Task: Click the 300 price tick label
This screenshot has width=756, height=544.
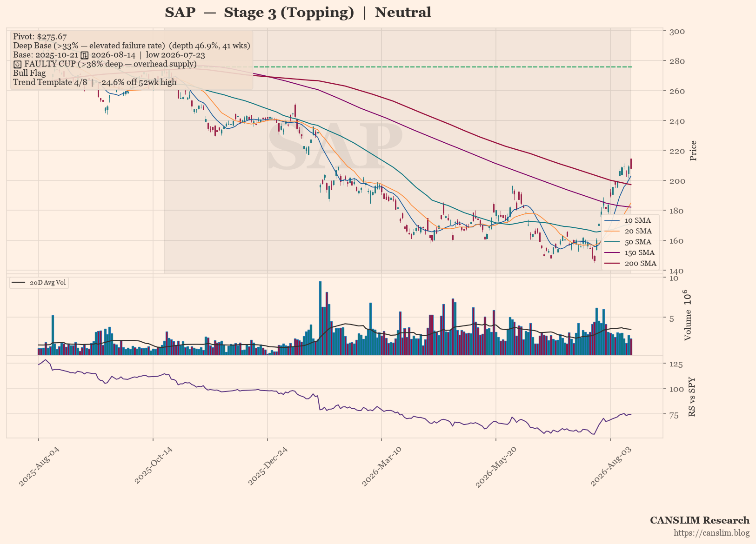Action: [676, 32]
